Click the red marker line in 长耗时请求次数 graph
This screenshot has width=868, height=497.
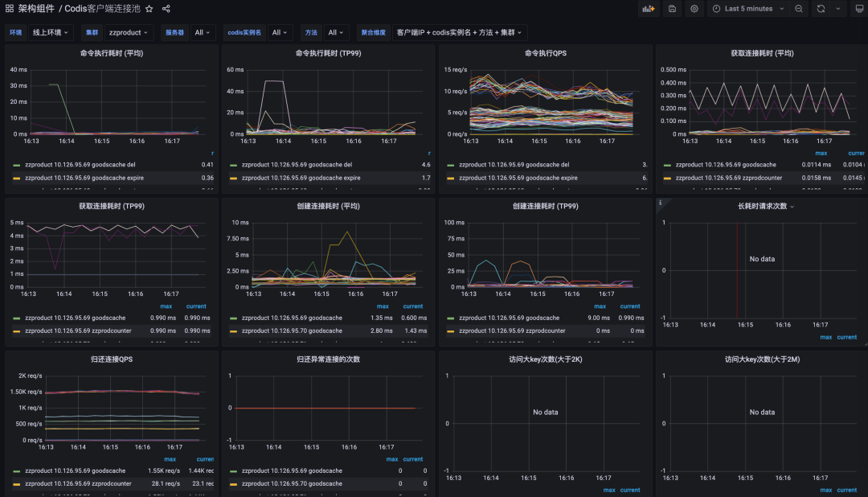click(737, 270)
